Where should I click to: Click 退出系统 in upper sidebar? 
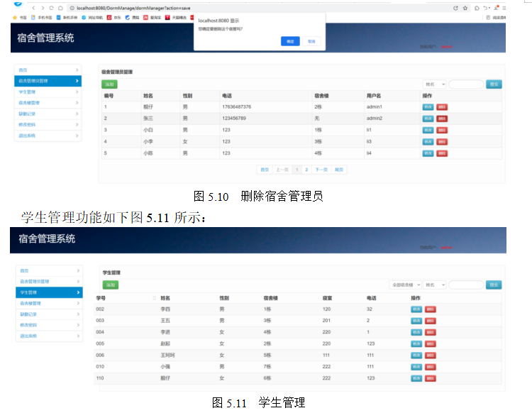[x=48, y=136]
